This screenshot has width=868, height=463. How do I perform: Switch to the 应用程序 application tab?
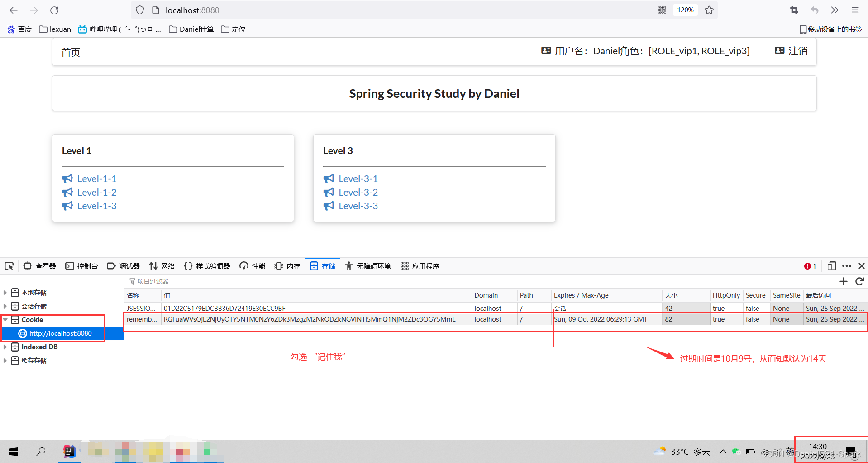420,266
